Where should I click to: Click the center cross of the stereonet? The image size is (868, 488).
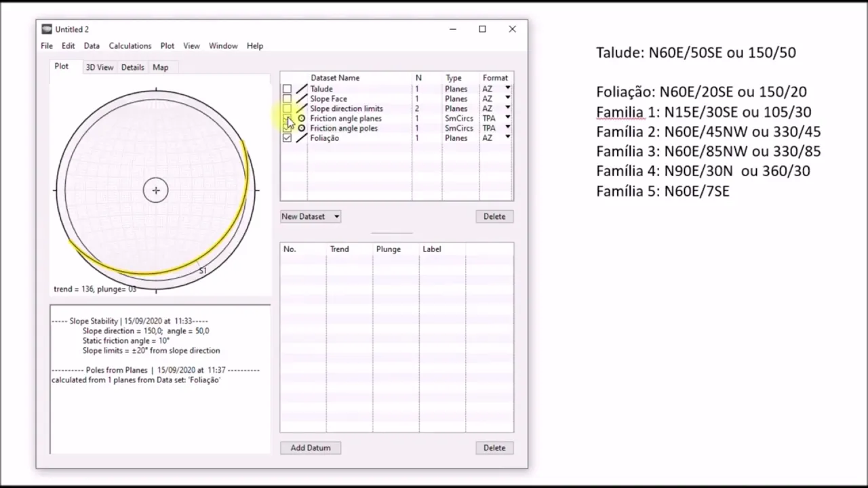[156, 190]
